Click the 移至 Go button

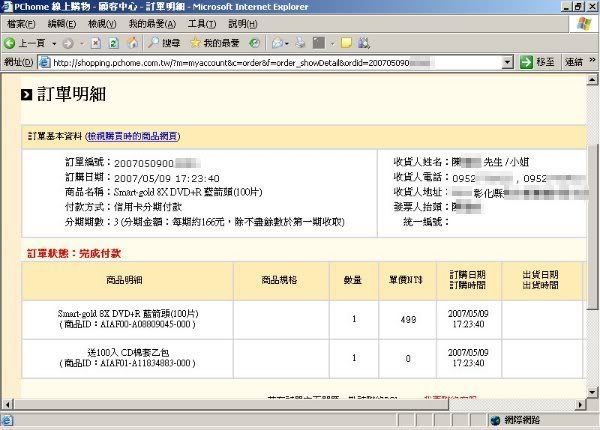tap(537, 62)
